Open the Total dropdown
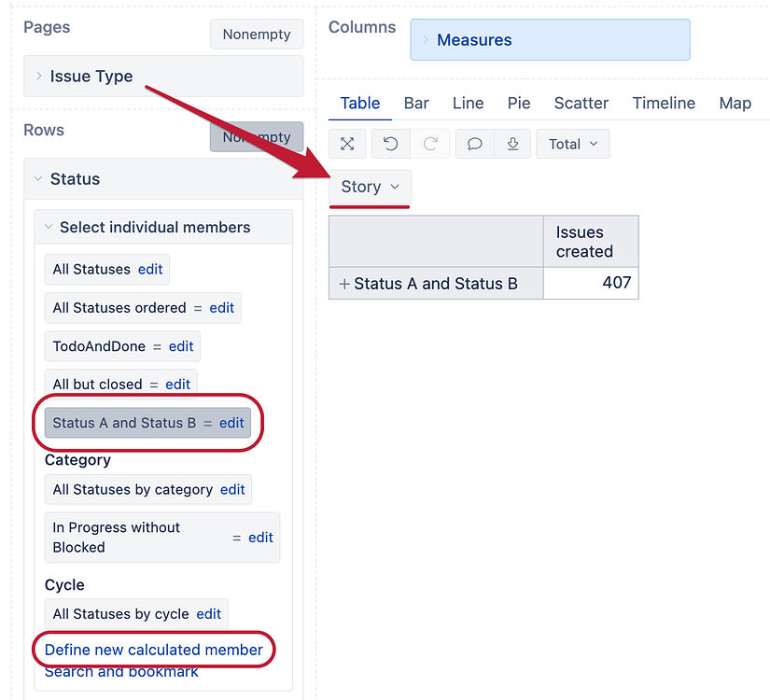The height and width of the screenshot is (700, 770). [x=572, y=144]
